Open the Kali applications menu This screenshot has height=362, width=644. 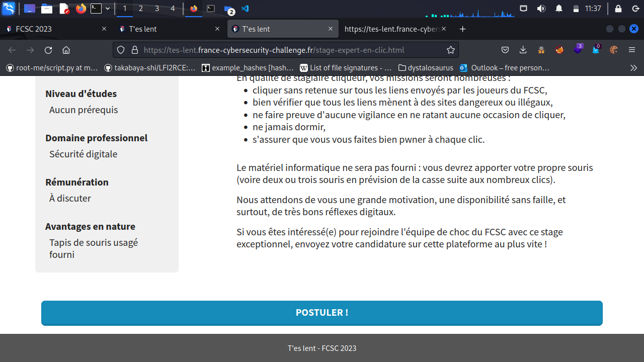click(x=9, y=9)
